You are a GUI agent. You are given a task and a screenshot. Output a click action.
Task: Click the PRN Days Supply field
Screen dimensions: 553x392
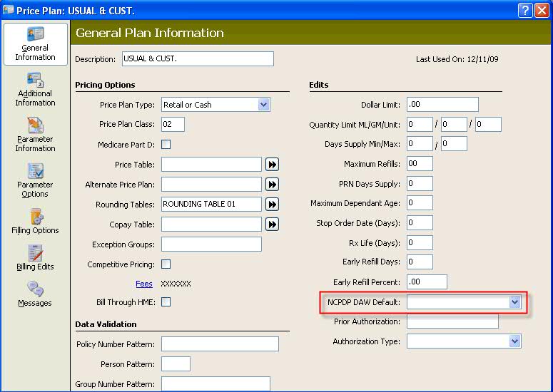click(x=420, y=183)
